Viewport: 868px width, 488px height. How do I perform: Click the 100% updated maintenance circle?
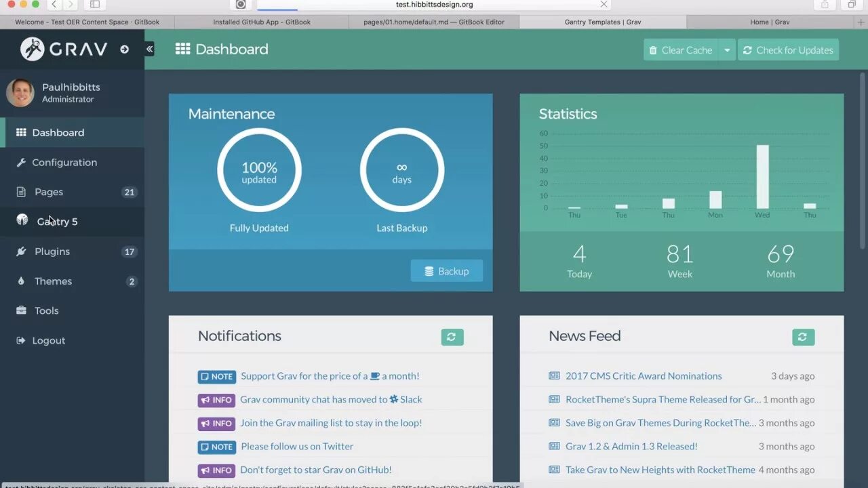click(x=259, y=170)
